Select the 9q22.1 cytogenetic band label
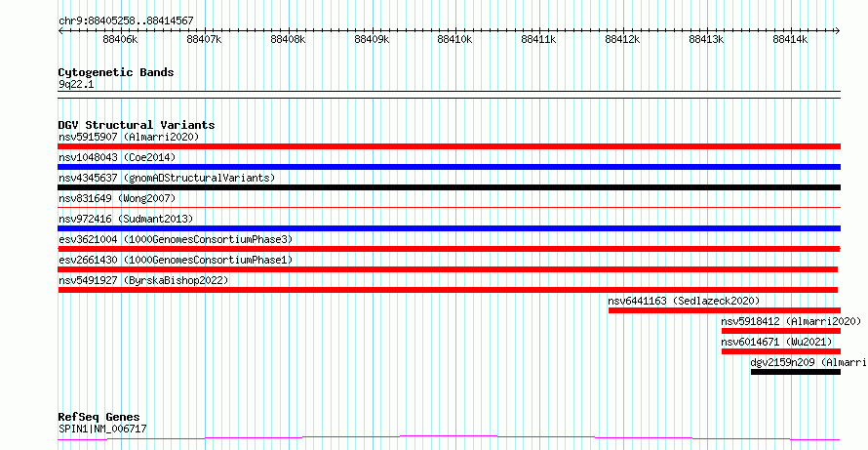Image resolution: width=868 pixels, height=450 pixels. (76, 84)
